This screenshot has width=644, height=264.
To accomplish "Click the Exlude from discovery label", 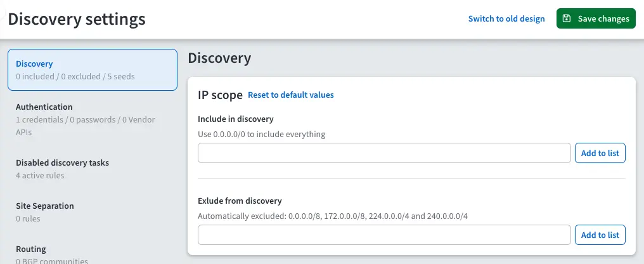I will (x=239, y=201).
